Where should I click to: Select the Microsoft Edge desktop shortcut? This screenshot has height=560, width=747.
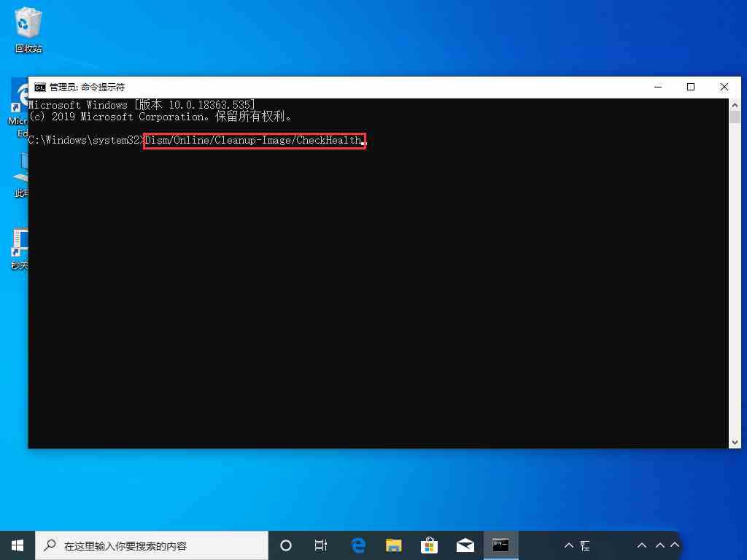(19, 107)
